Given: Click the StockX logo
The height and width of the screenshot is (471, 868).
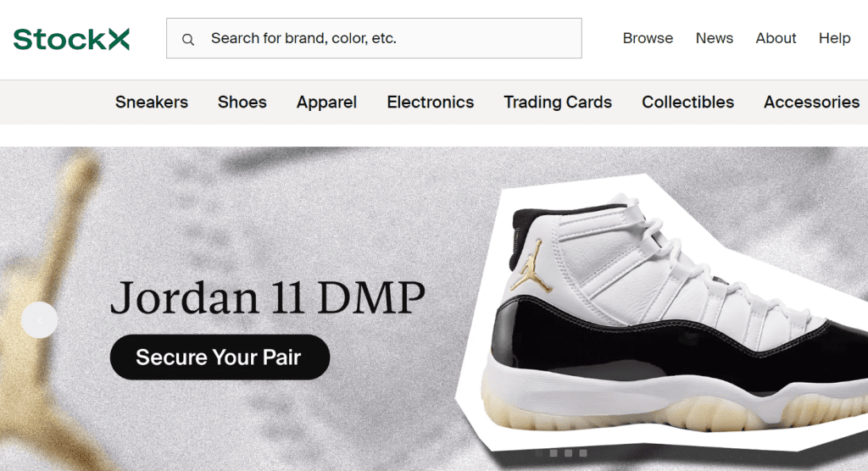Looking at the screenshot, I should (x=71, y=39).
